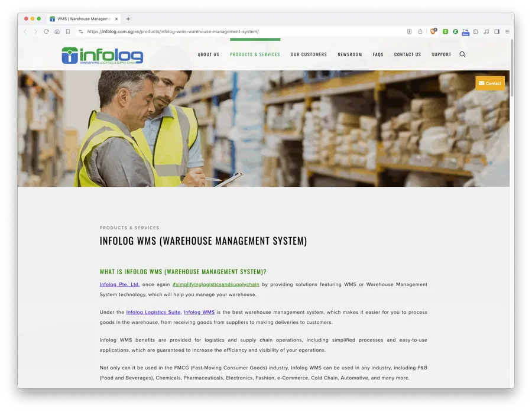Open the Our Customers menu
The width and height of the screenshot is (532, 412).
[x=309, y=54]
